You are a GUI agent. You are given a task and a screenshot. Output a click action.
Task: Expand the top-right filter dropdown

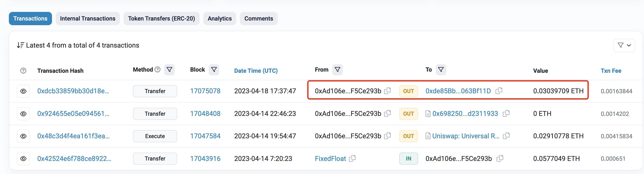point(624,45)
